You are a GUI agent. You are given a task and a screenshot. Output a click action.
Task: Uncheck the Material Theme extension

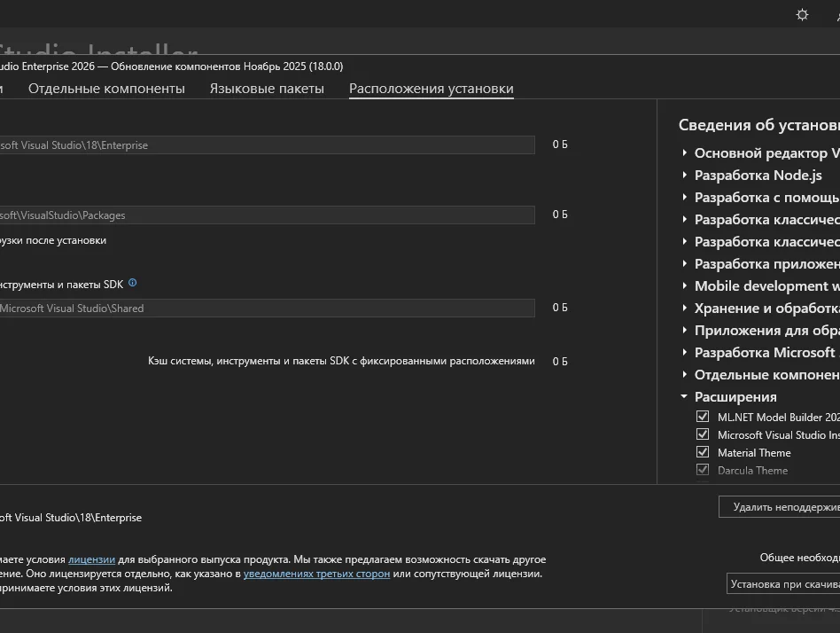click(x=703, y=452)
